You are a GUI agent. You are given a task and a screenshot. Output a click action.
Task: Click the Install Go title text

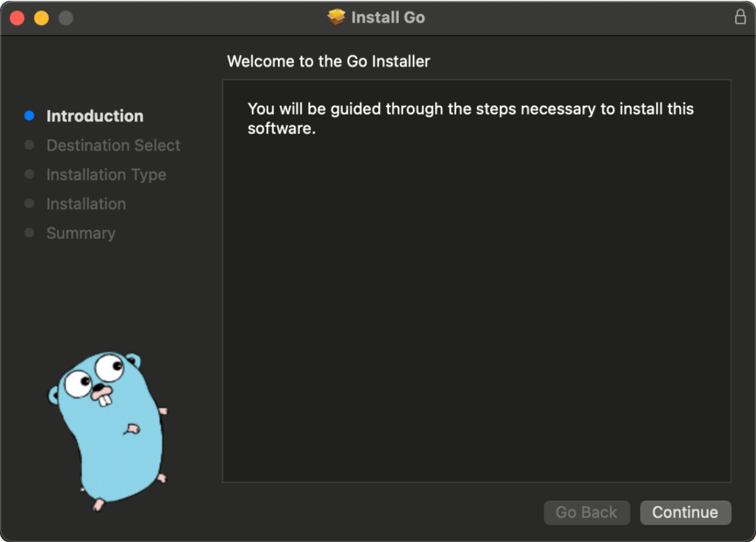387,17
